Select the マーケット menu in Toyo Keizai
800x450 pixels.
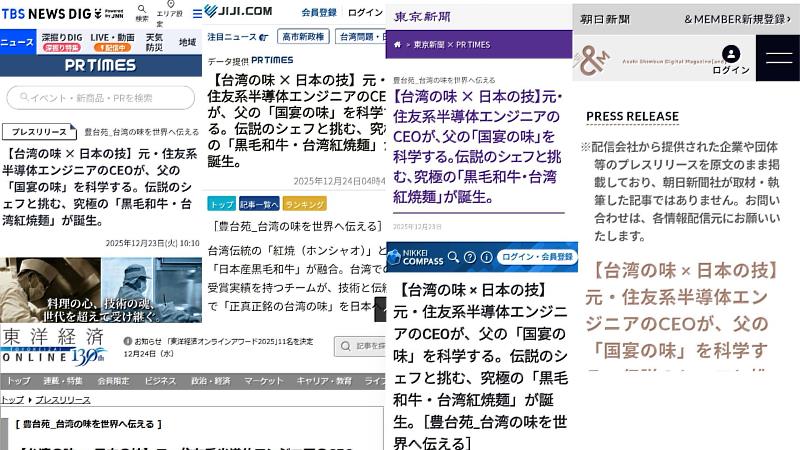tap(263, 381)
